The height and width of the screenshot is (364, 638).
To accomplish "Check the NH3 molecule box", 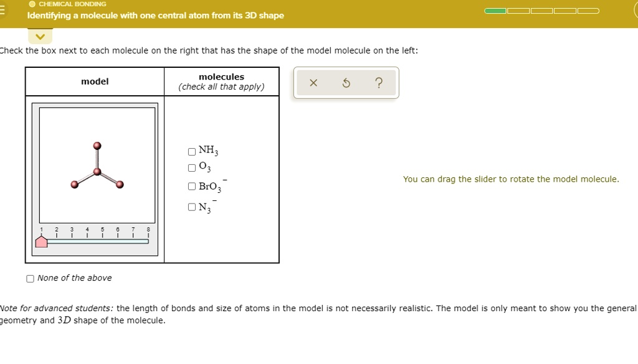I will tap(191, 151).
